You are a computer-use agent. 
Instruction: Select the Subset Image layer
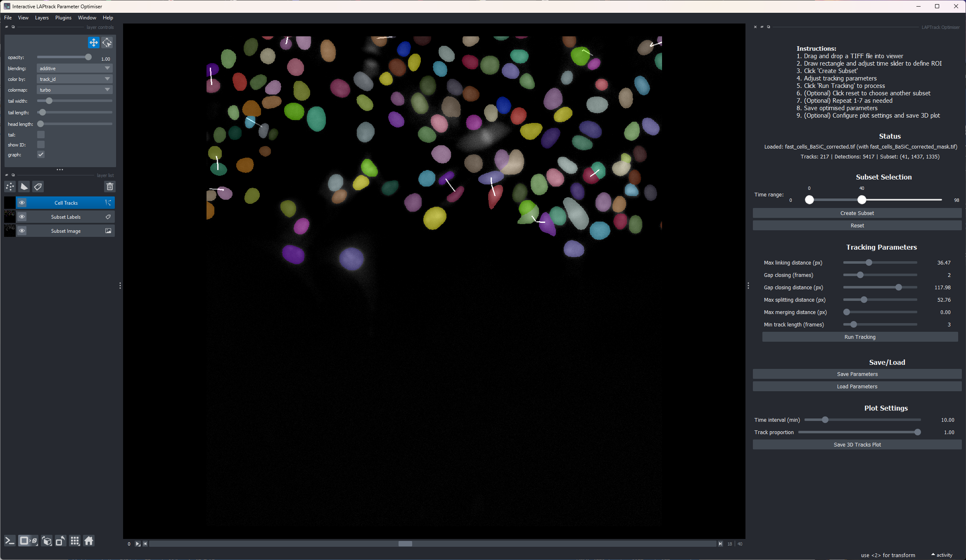pyautogui.click(x=66, y=231)
